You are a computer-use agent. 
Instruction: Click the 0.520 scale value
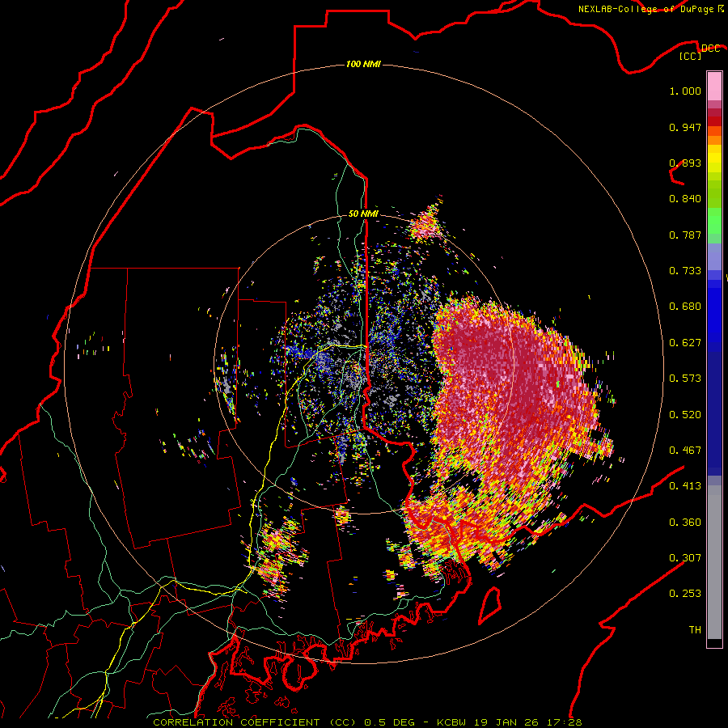click(x=685, y=414)
